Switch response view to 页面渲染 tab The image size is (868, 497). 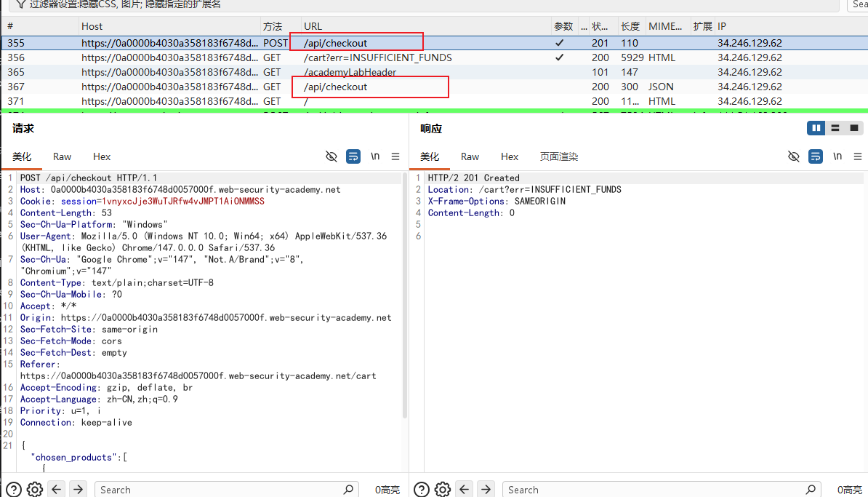point(558,156)
